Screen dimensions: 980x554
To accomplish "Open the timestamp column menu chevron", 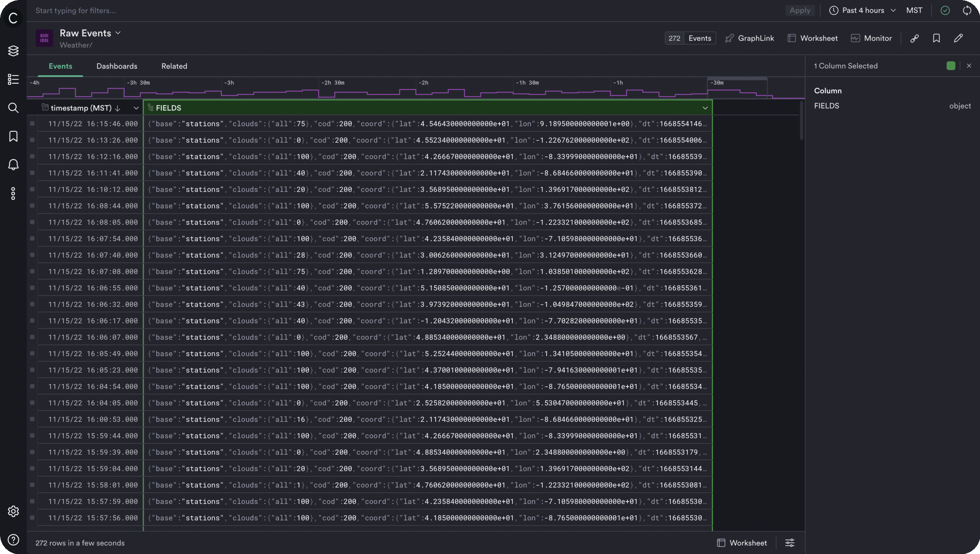I will click(136, 108).
